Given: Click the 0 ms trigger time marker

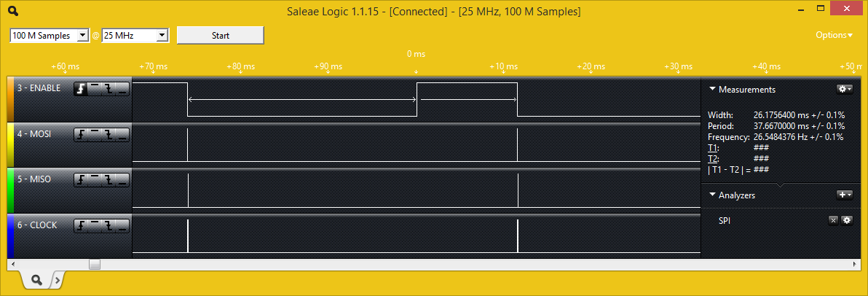Looking at the screenshot, I should 416,54.
